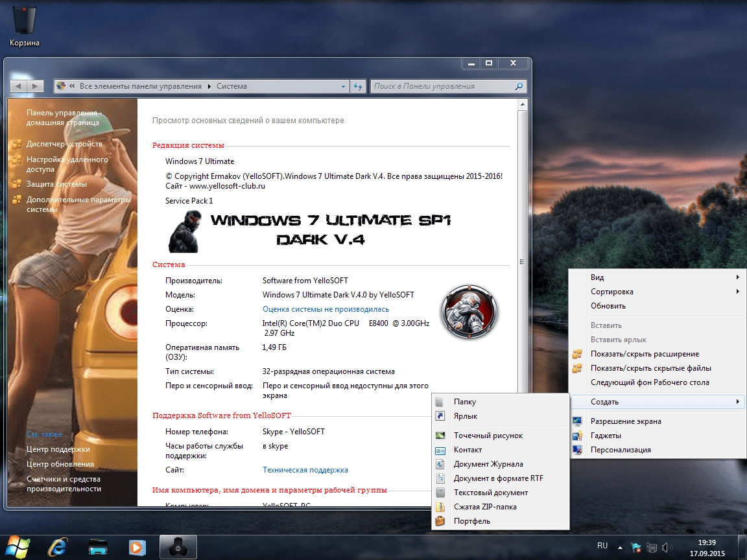Open the address bar history dropdown
This screenshot has width=747, height=560.
[x=343, y=87]
